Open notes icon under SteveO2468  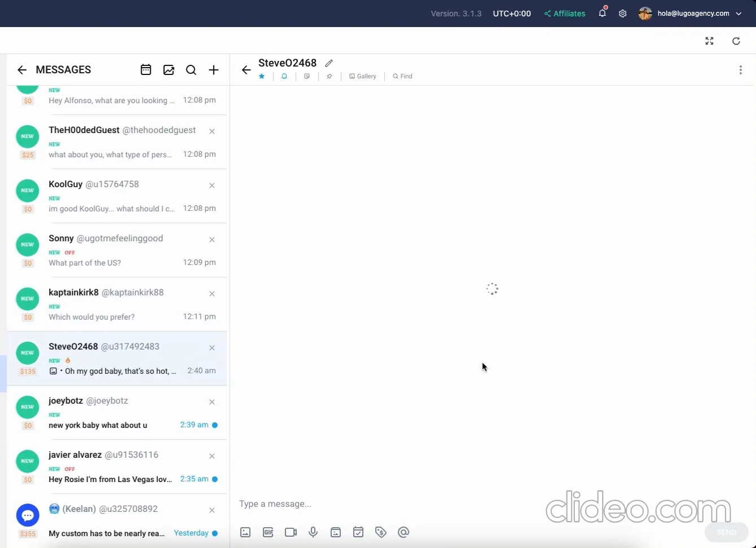[307, 76]
